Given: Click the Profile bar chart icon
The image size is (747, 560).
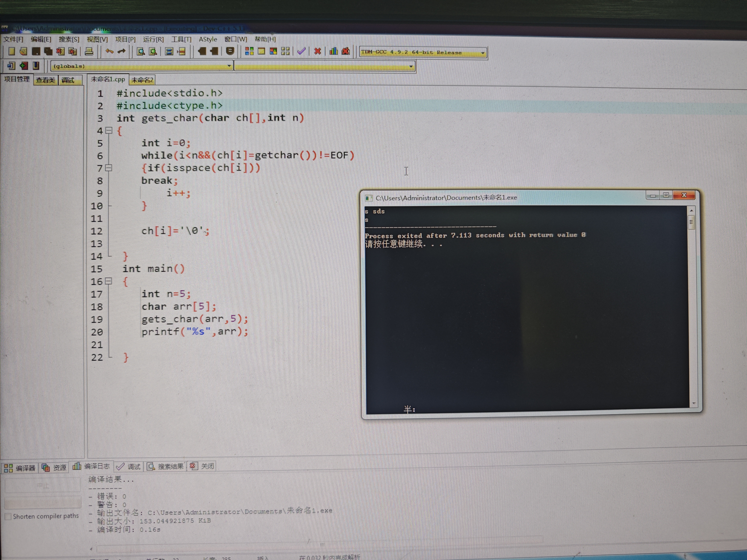Looking at the screenshot, I should pyautogui.click(x=333, y=51).
